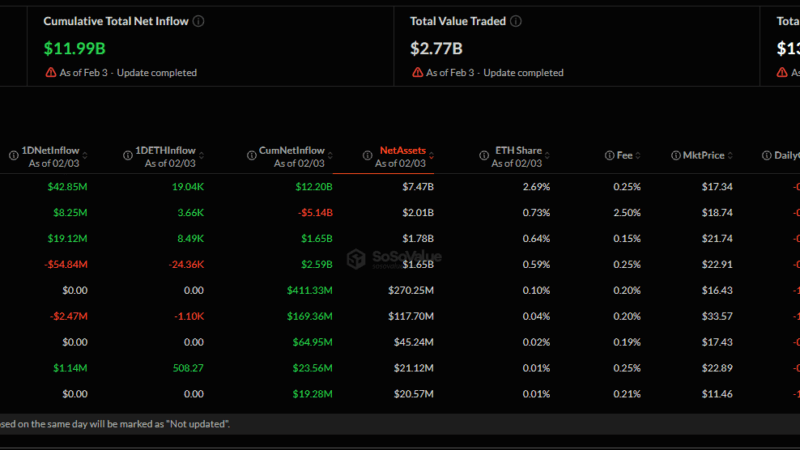Click info icon beside Total Value Traded
Viewport: 800px width, 450px height.
click(x=516, y=21)
